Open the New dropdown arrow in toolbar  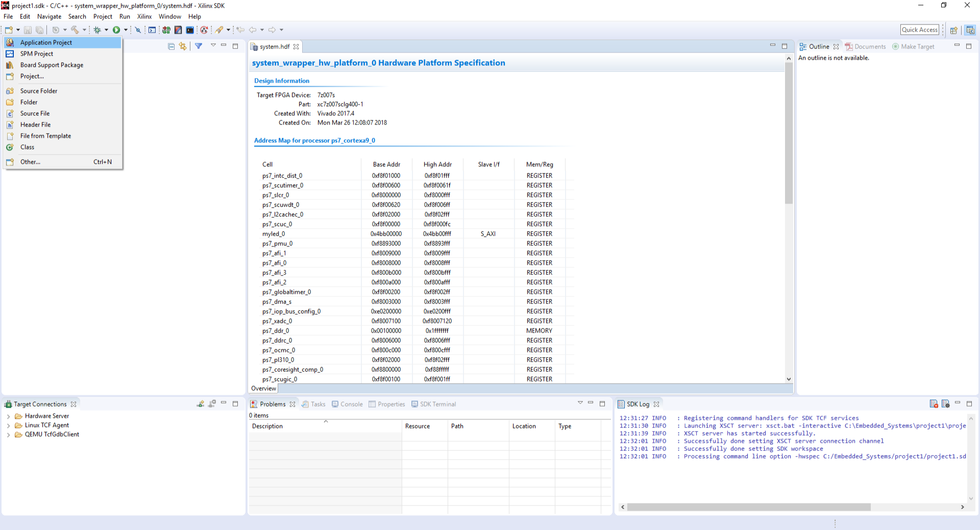(18, 30)
